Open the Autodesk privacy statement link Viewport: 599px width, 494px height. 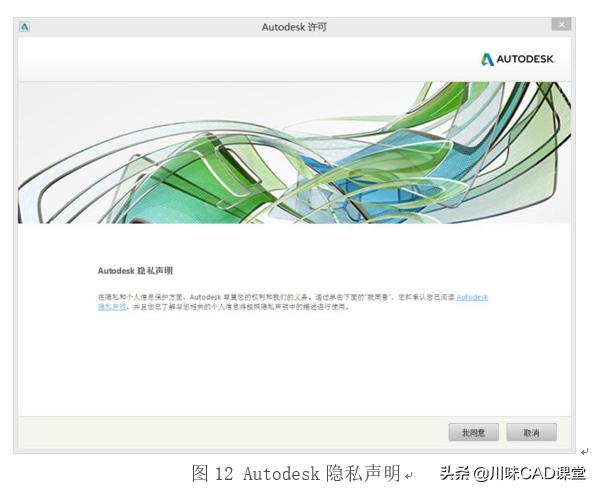pos(472,297)
